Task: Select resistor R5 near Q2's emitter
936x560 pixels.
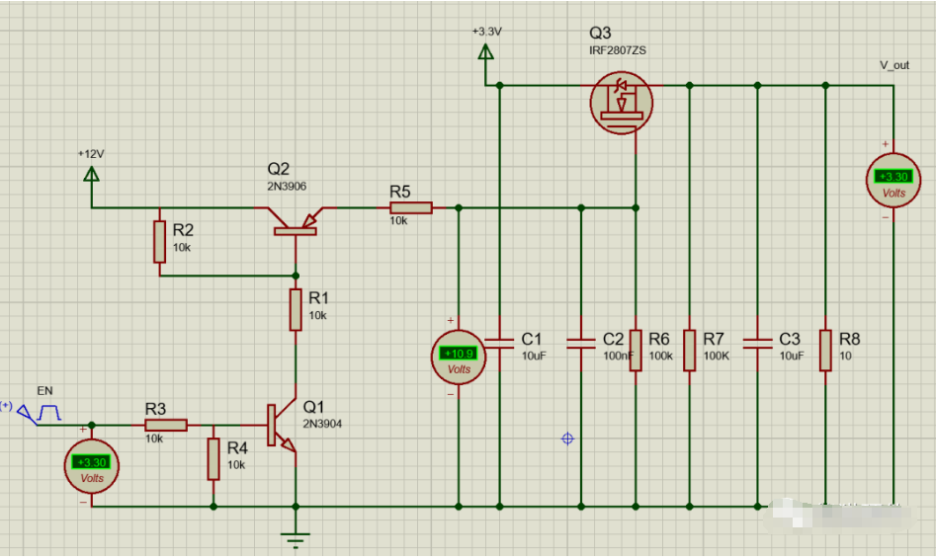Action: click(x=410, y=208)
